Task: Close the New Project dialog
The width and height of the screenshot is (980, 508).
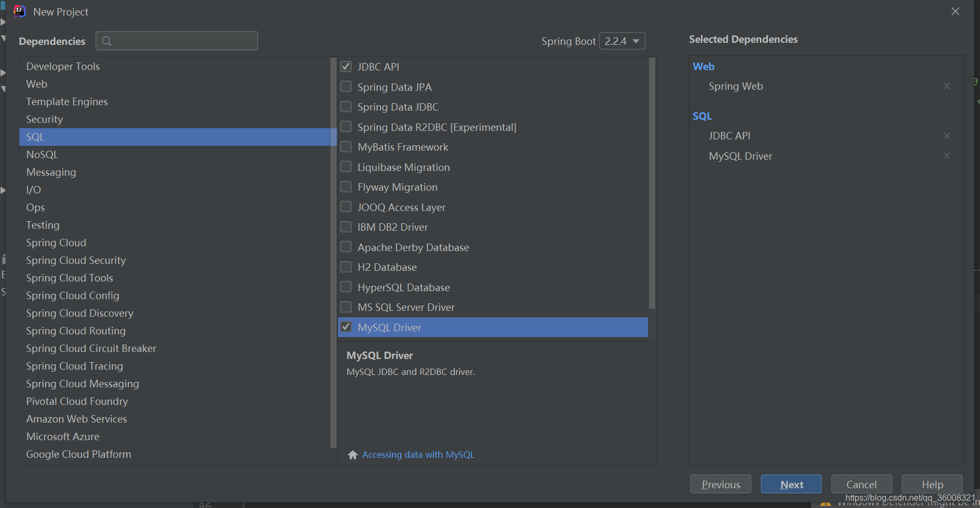Action: [955, 11]
